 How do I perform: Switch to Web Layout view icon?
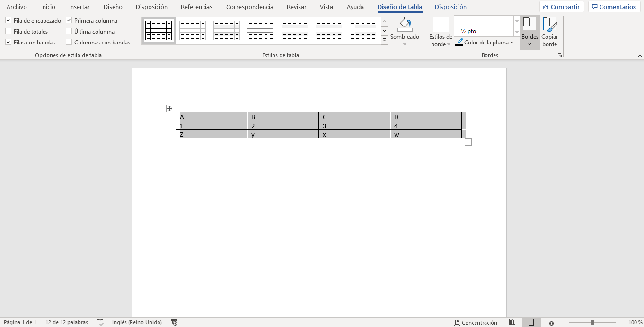(x=550, y=322)
